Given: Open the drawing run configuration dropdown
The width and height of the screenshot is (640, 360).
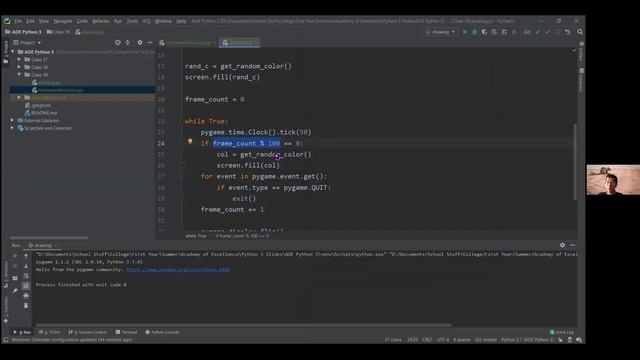Looking at the screenshot, I should 441,32.
